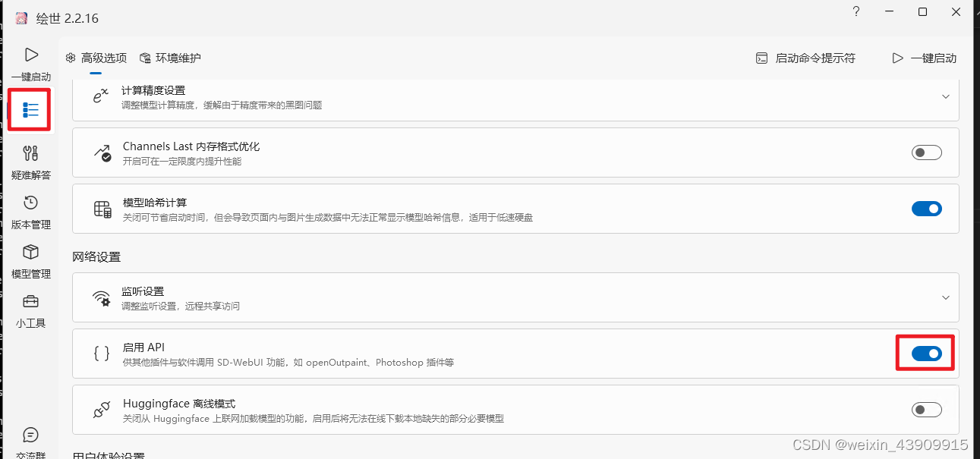Open the 疑难解答 troubleshooting sidebar page

[x=31, y=162]
